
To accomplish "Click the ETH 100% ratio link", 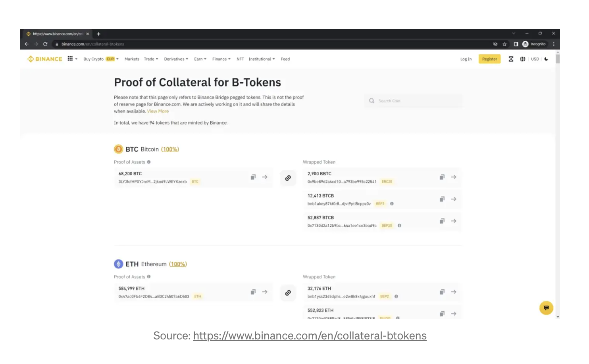I will (178, 264).
